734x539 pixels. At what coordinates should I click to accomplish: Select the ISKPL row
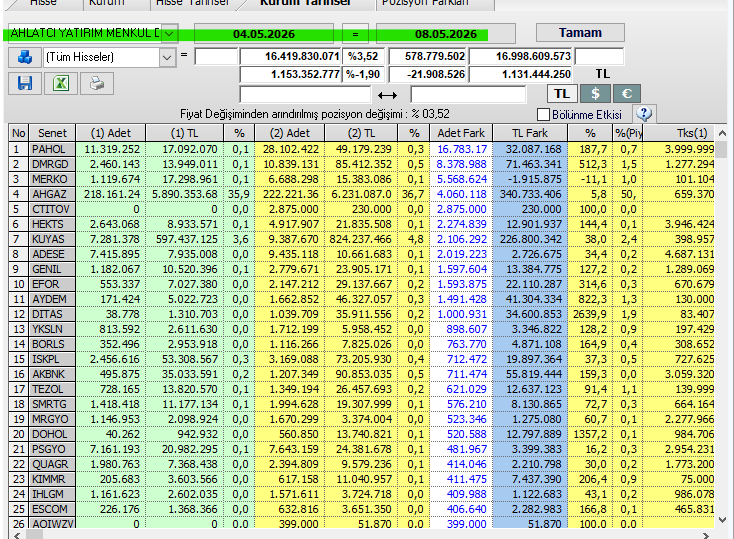click(361, 359)
